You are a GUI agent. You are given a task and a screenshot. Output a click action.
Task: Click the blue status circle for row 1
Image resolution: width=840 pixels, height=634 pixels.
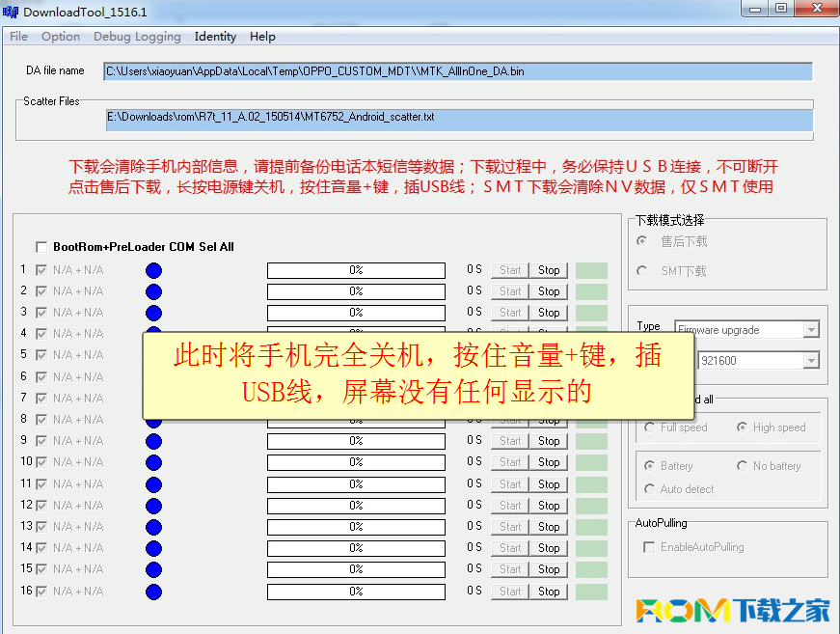click(153, 270)
